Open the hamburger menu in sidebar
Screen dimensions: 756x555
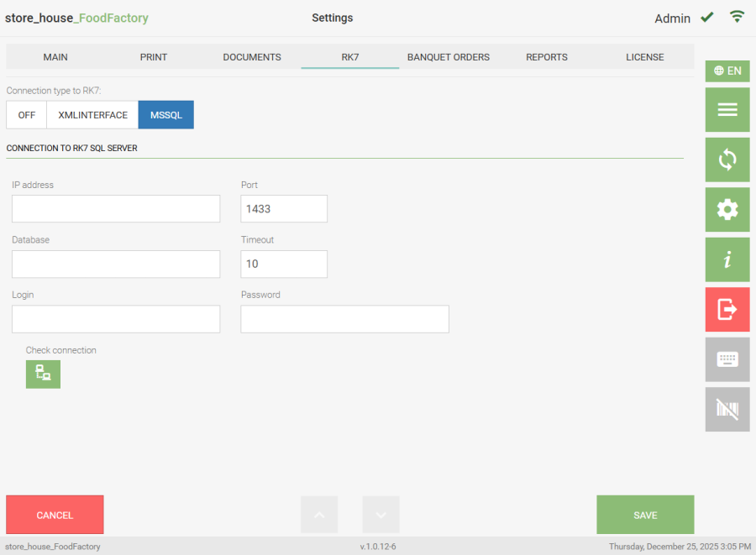point(727,110)
